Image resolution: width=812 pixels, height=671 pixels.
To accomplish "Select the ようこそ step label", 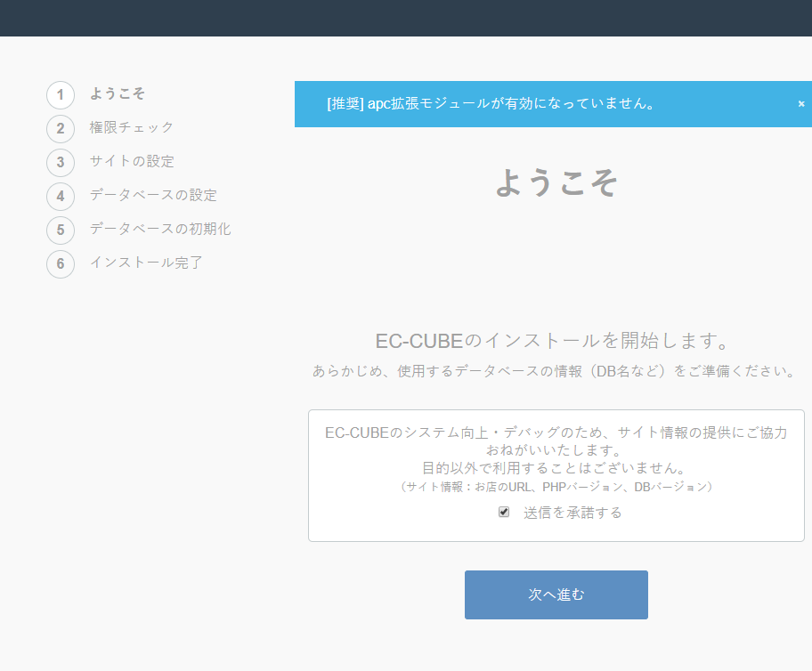I will click(118, 93).
